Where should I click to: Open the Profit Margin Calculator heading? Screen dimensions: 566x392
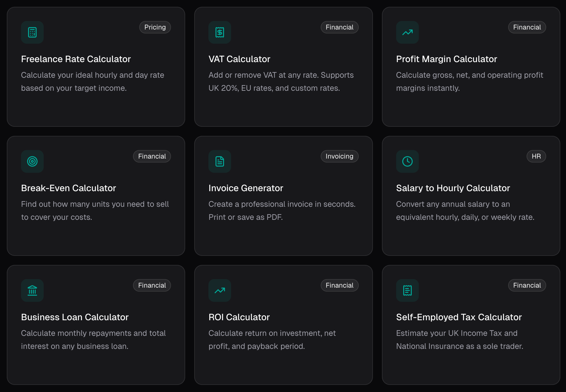[446, 59]
